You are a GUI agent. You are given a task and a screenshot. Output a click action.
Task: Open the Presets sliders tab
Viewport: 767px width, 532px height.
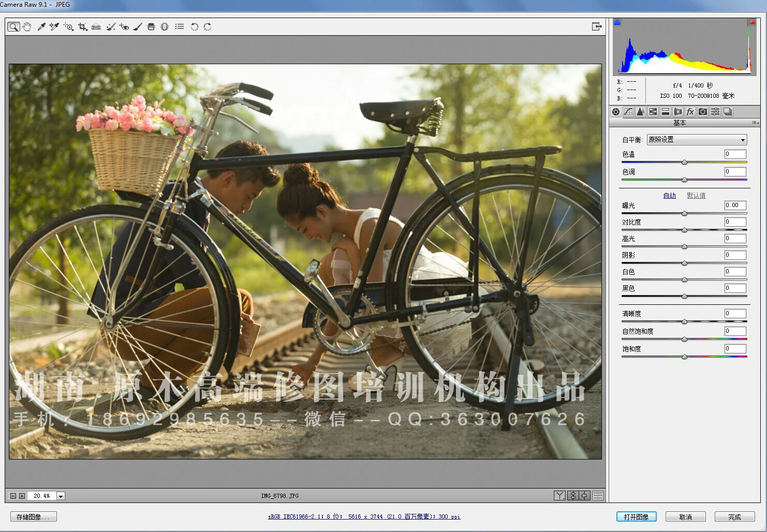(x=715, y=112)
